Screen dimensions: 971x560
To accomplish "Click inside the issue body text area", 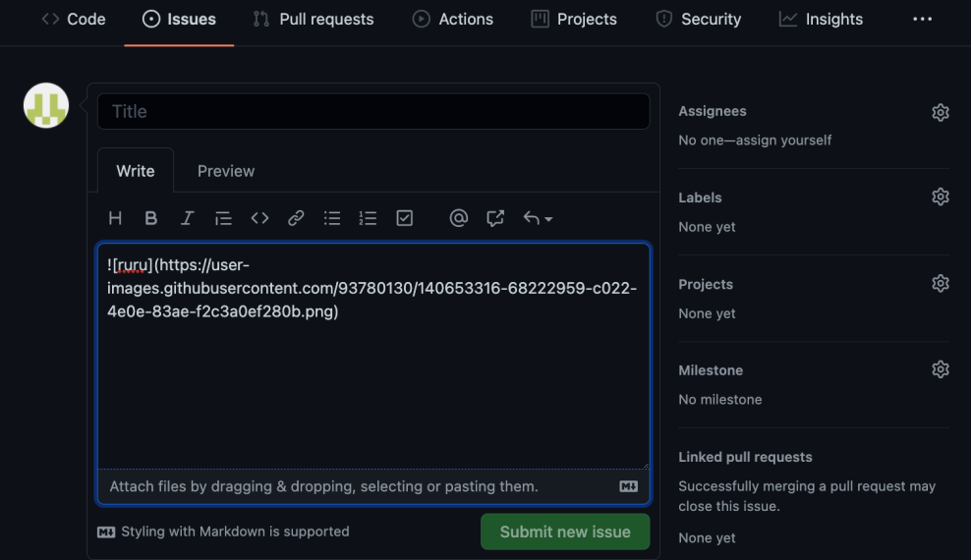I will pyautogui.click(x=373, y=357).
